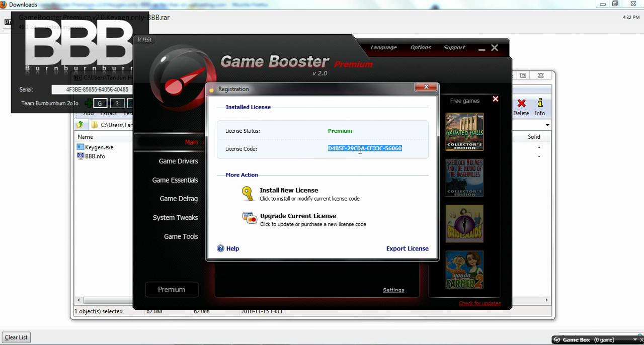This screenshot has width=644, height=345.
Task: Click the GameBooster rar file name in Downloads
Action: tap(94, 18)
